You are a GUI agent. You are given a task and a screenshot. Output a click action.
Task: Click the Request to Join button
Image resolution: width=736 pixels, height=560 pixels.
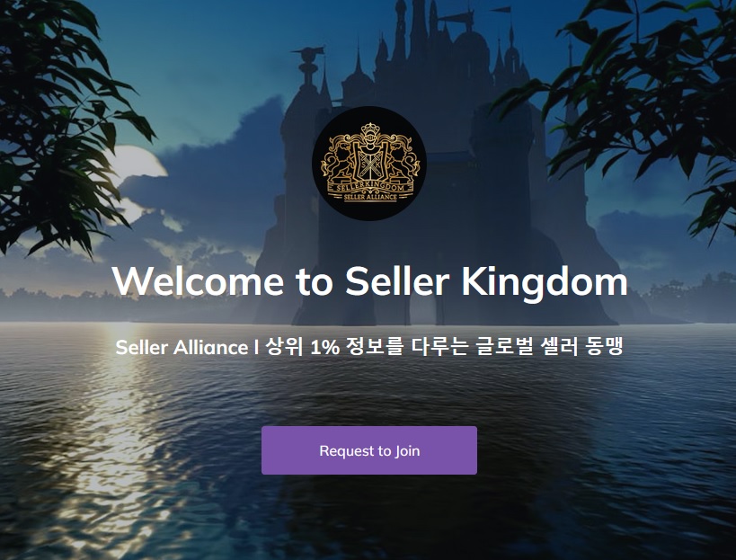click(369, 450)
